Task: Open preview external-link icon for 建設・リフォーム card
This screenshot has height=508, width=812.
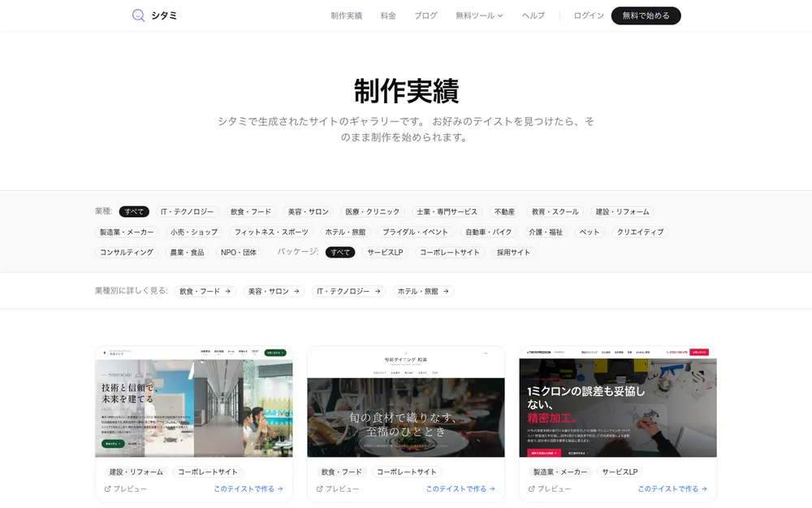Action: click(108, 488)
